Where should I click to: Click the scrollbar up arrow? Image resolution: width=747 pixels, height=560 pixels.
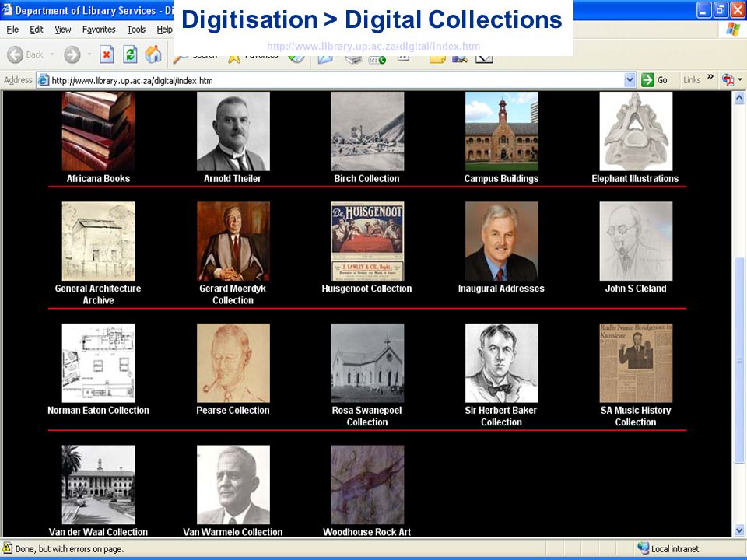click(739, 98)
